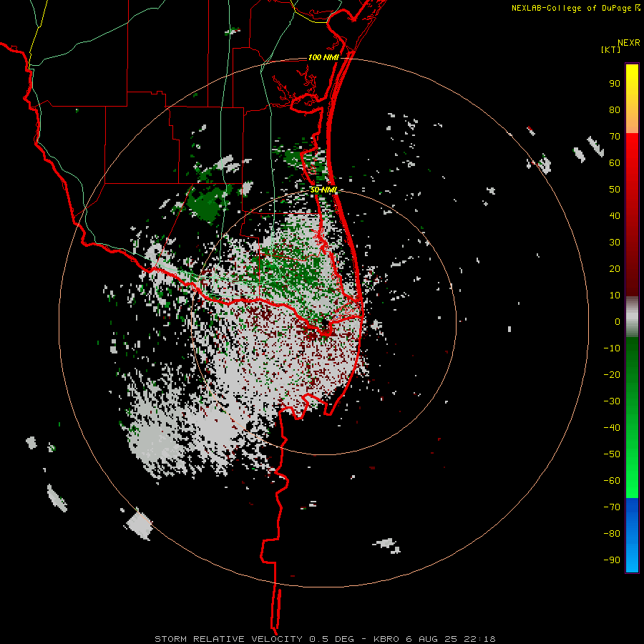Image resolution: width=644 pixels, height=644 pixels.
Task: Click the 100 NMI range ring label
Action: 323,57
